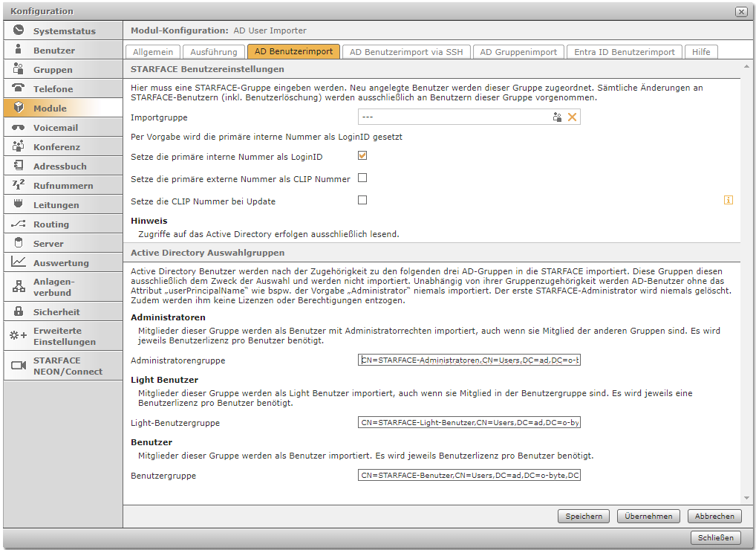Click the Light-Benutzergruppe input field

coord(469,423)
